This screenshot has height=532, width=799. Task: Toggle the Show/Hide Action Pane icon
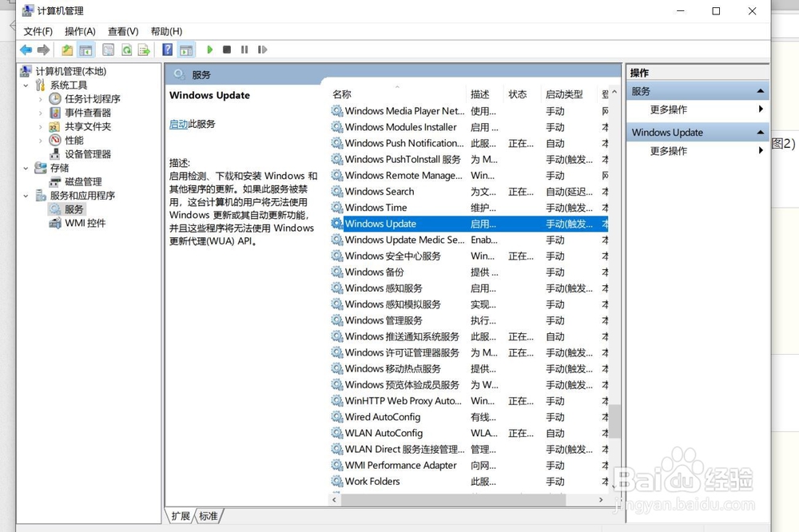click(x=186, y=50)
